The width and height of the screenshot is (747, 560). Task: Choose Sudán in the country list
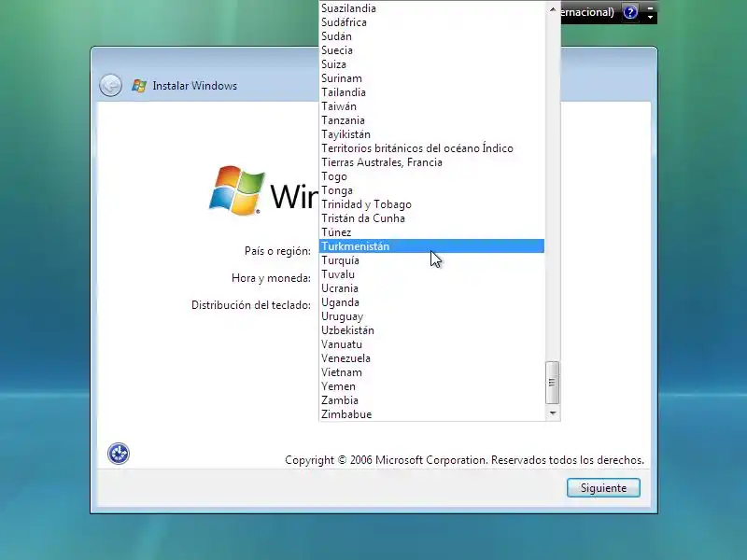click(x=431, y=36)
